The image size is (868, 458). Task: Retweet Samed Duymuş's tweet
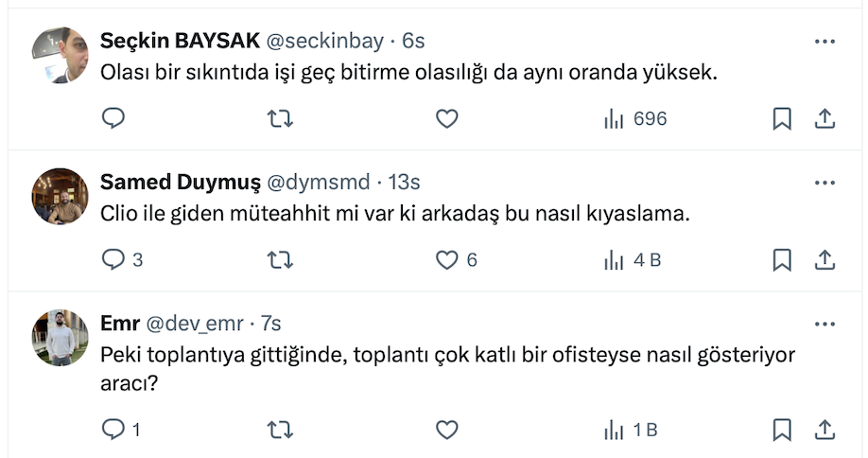point(280,259)
